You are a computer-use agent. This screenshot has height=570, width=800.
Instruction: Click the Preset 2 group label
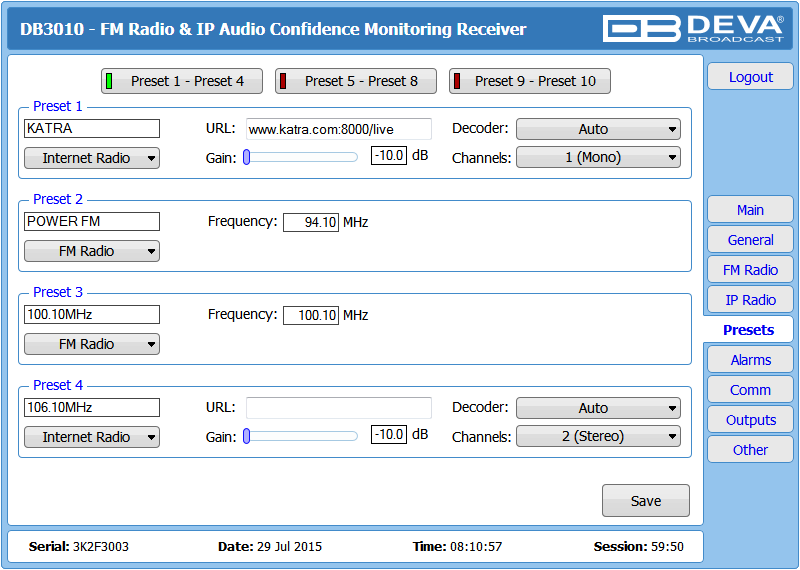click(x=57, y=199)
